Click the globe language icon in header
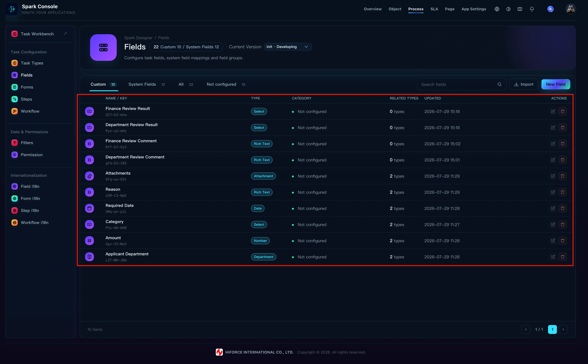The image size is (588, 364). [497, 9]
